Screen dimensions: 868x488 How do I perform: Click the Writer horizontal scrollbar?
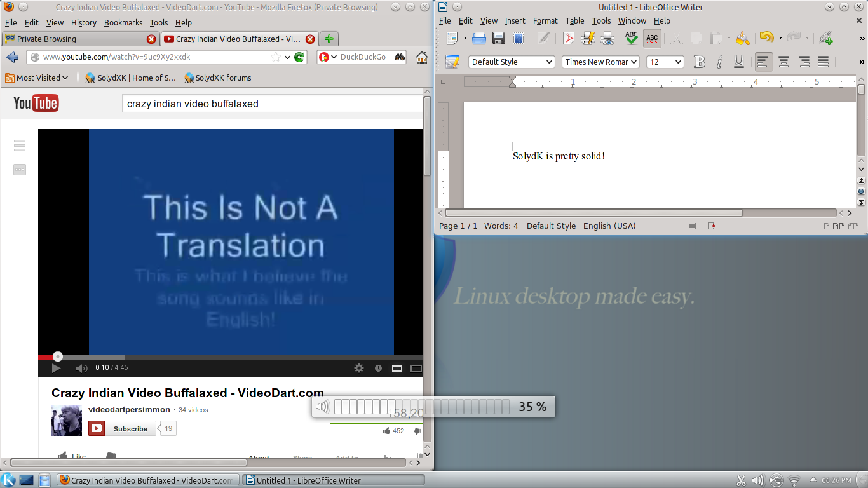click(593, 213)
